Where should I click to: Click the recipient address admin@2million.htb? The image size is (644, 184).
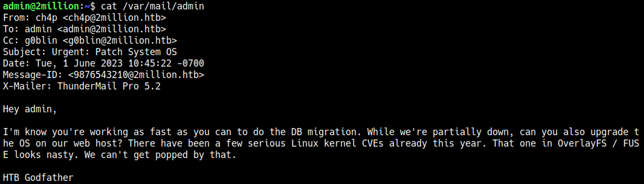(x=111, y=29)
